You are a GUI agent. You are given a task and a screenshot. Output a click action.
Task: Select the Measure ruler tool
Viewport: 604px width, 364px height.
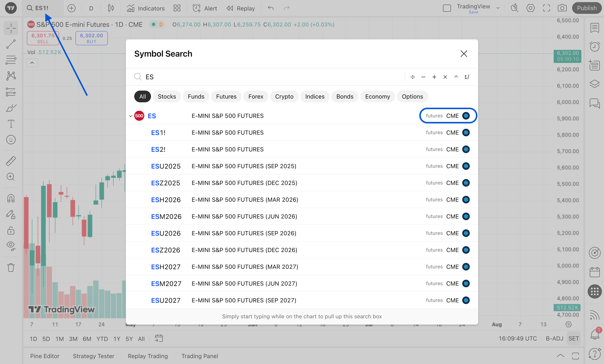coord(11,161)
